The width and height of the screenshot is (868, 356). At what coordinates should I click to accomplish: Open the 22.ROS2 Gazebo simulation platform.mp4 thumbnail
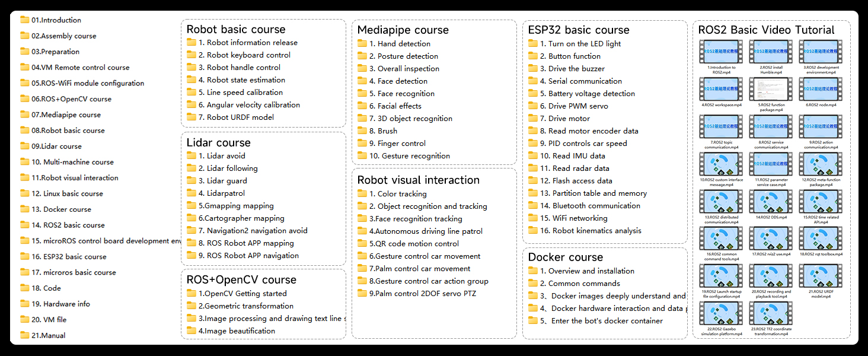coord(721,313)
